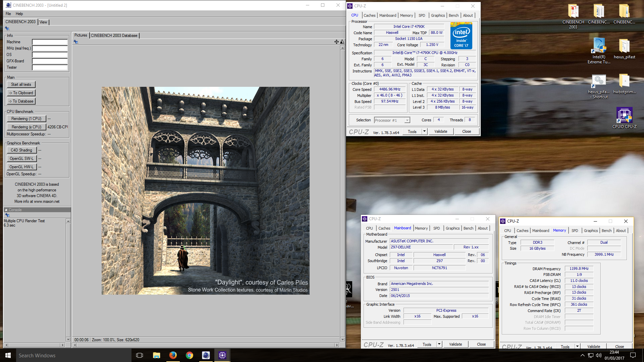Click Close button in Mainboard CPU-Z window
644x362 pixels.
pyautogui.click(x=481, y=344)
